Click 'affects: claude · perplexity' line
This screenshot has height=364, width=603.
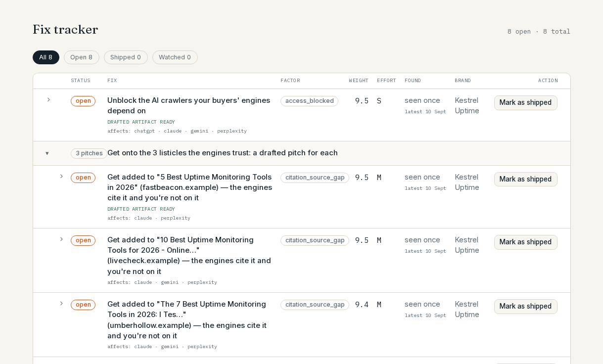(149, 218)
